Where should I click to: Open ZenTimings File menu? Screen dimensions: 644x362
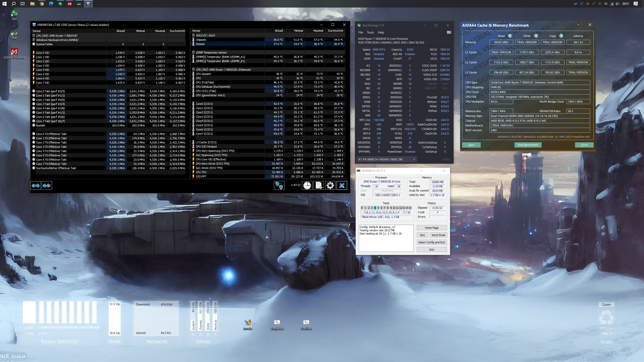pos(360,32)
